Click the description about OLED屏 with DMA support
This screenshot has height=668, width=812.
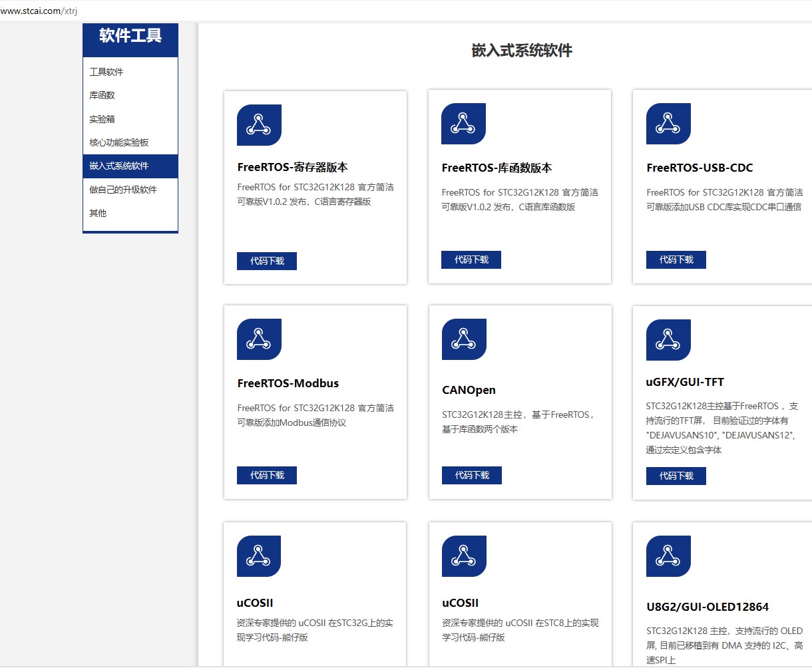(x=725, y=645)
